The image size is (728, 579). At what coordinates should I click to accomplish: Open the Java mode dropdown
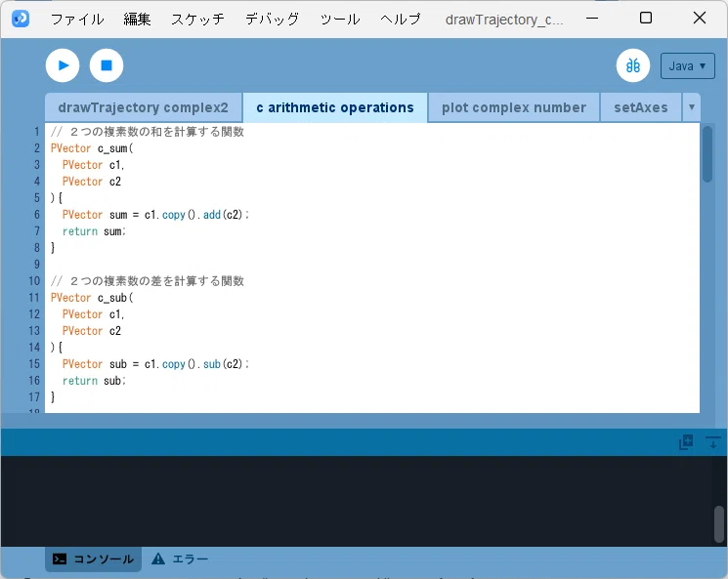687,65
